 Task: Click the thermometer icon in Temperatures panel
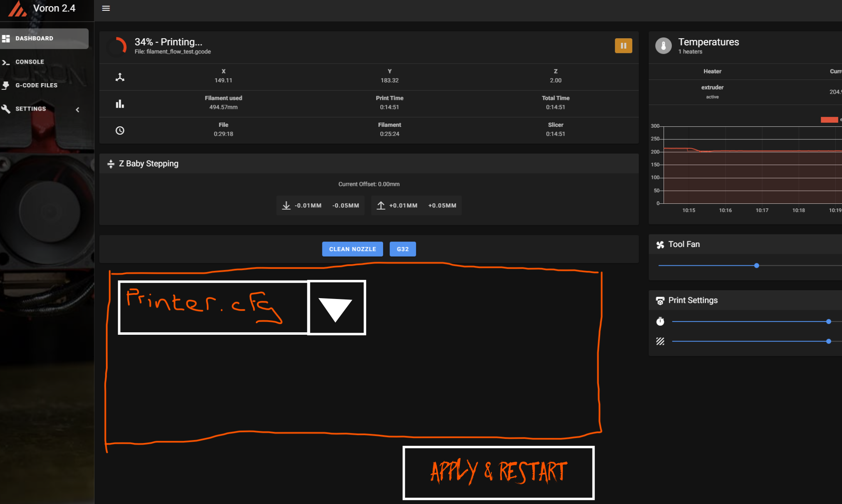(663, 46)
